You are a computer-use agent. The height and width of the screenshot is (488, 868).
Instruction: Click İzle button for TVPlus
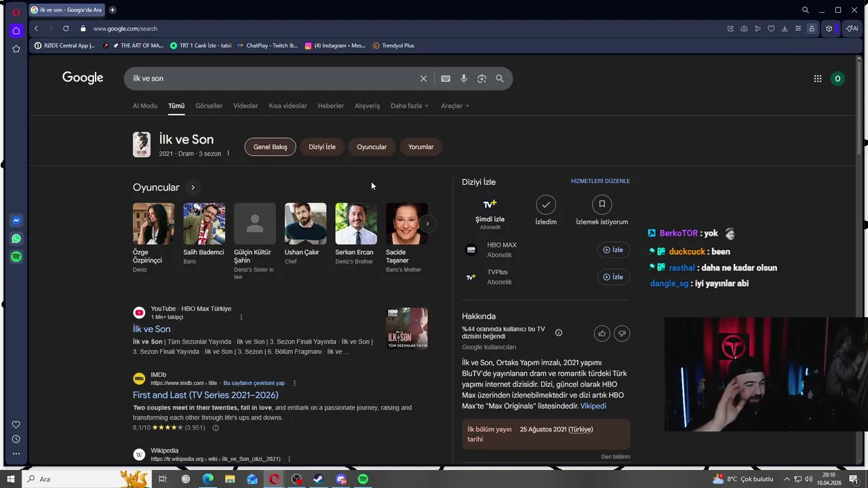(x=613, y=277)
